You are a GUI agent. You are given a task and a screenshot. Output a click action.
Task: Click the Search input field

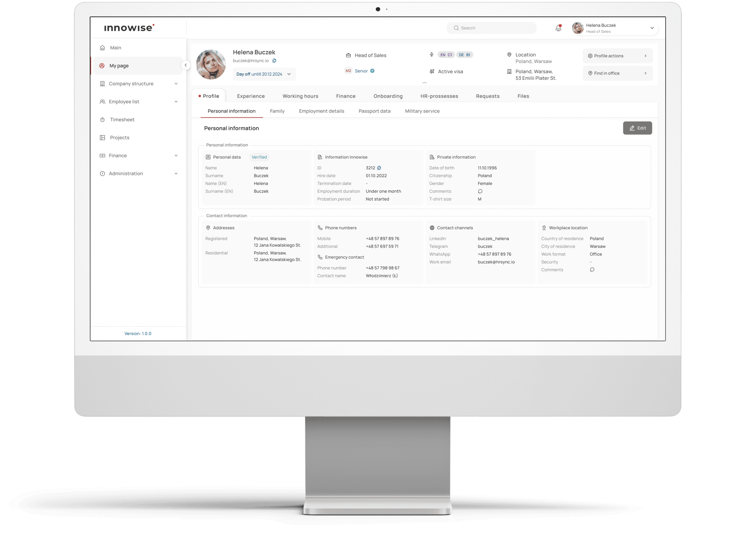495,28
